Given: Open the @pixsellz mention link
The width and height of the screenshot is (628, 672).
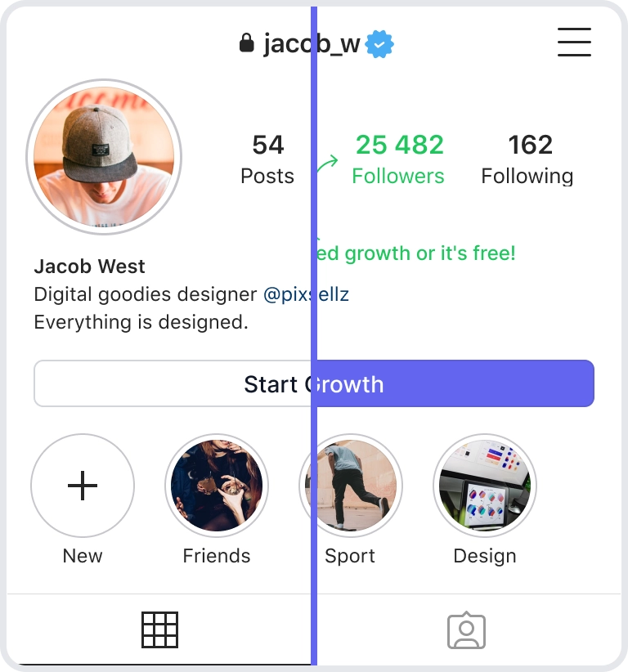Looking at the screenshot, I should (x=306, y=294).
